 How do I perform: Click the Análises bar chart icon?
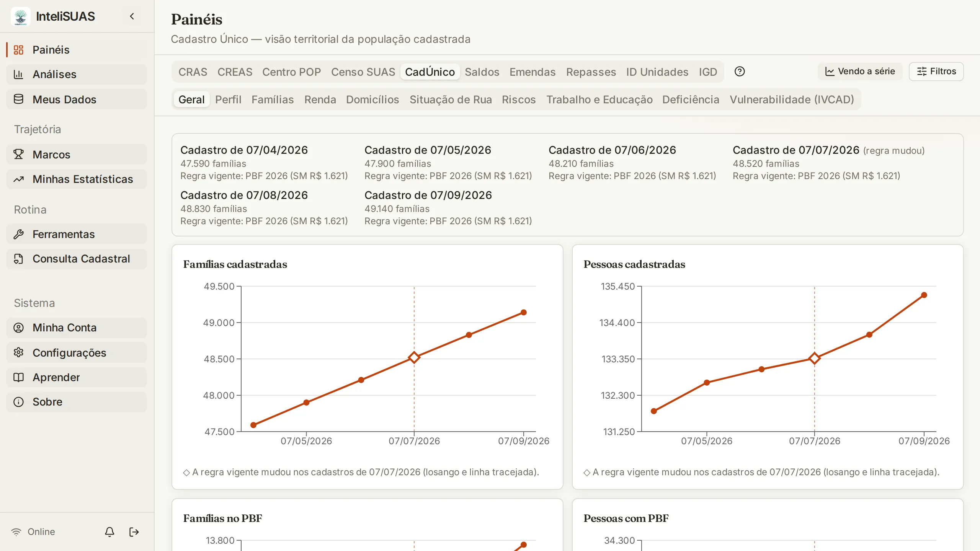(x=18, y=74)
